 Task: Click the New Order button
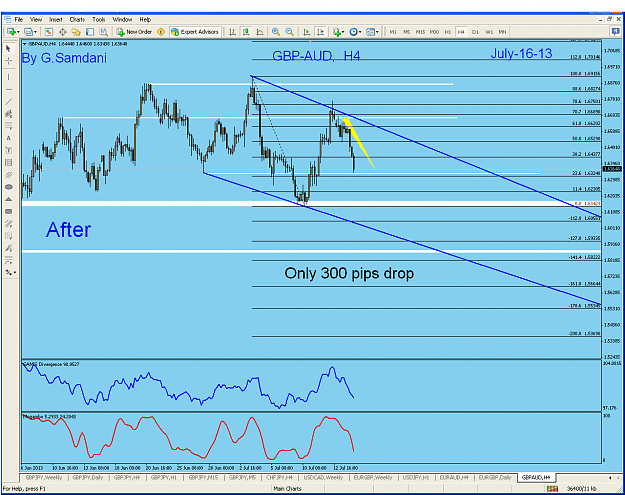click(134, 32)
